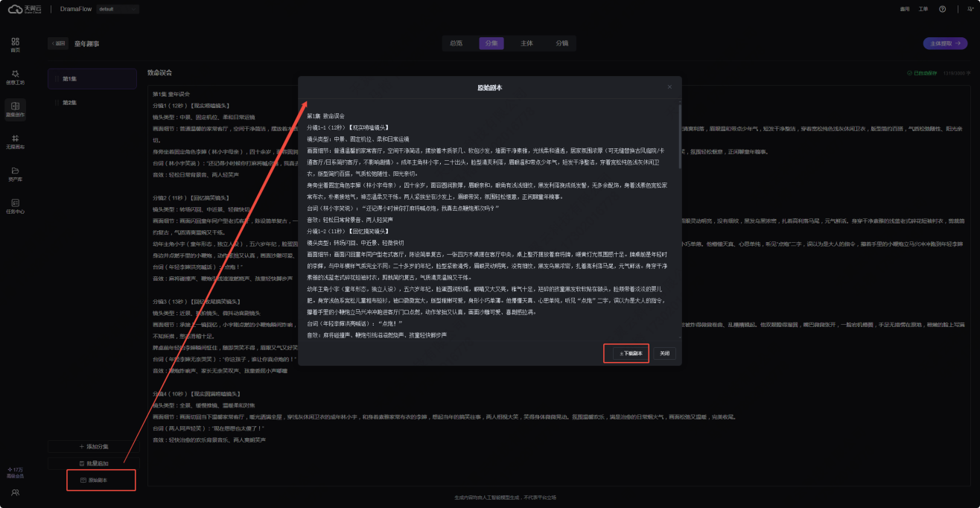Click the 第1集 致命误会 line in dialog

[x=325, y=116]
